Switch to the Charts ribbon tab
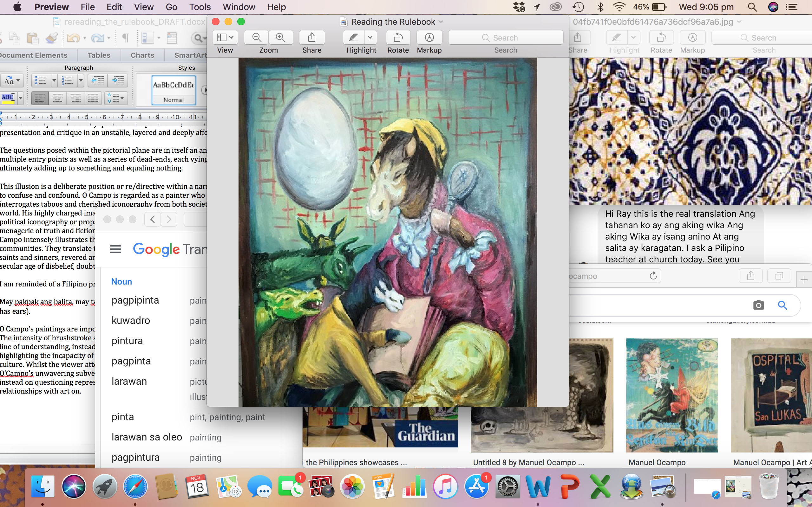 pyautogui.click(x=142, y=55)
